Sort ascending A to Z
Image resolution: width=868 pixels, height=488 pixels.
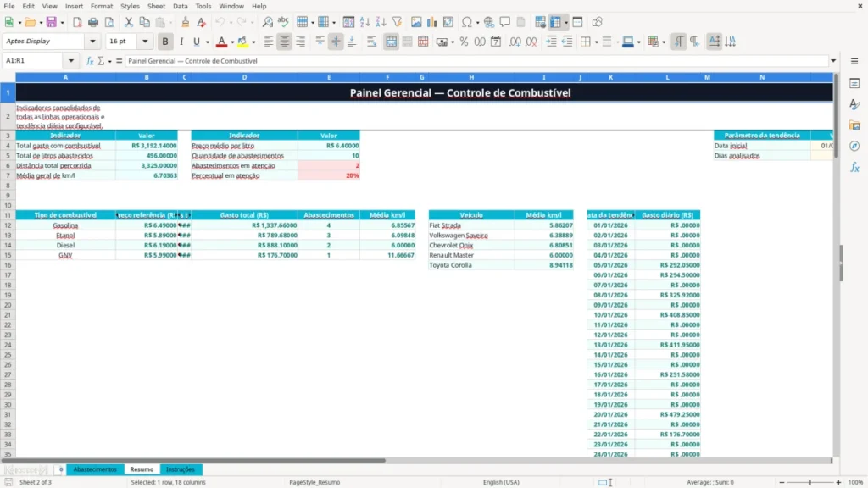click(x=364, y=22)
